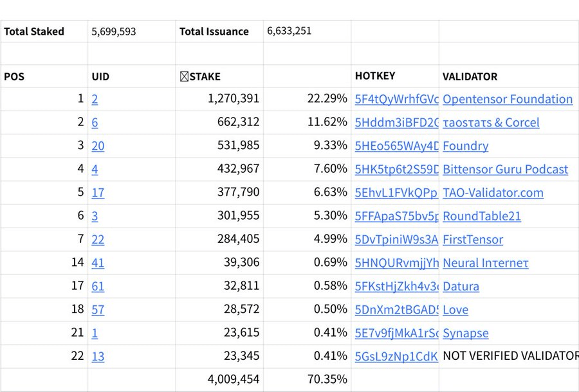
Task: Open UID 20 link
Action: [98, 146]
